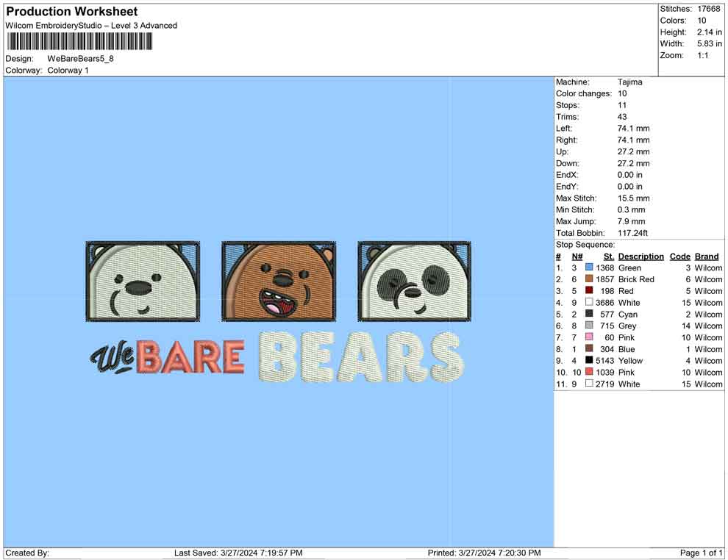Click the 'Last Saved: 3/27/2024 7:19:57 PM' footer
Image resolution: width=728 pixels, height=560 pixels.
239,553
